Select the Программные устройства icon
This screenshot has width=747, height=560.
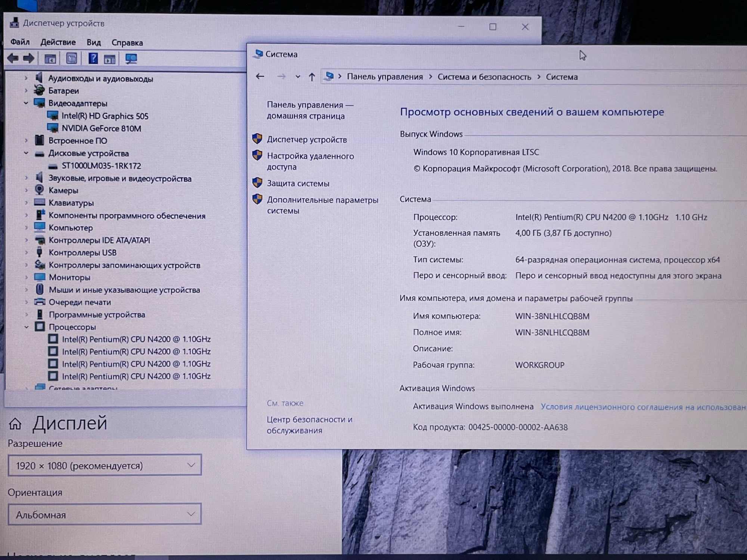click(x=40, y=314)
